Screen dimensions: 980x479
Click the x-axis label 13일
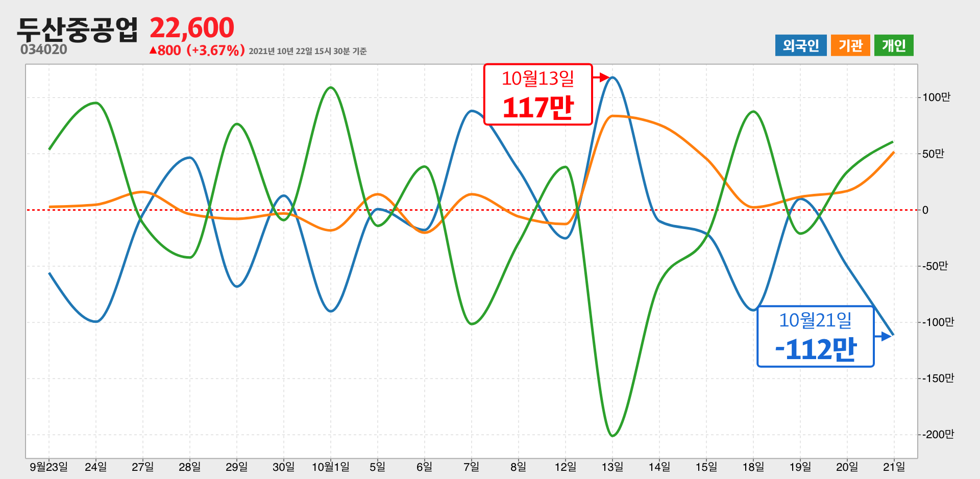tap(612, 467)
